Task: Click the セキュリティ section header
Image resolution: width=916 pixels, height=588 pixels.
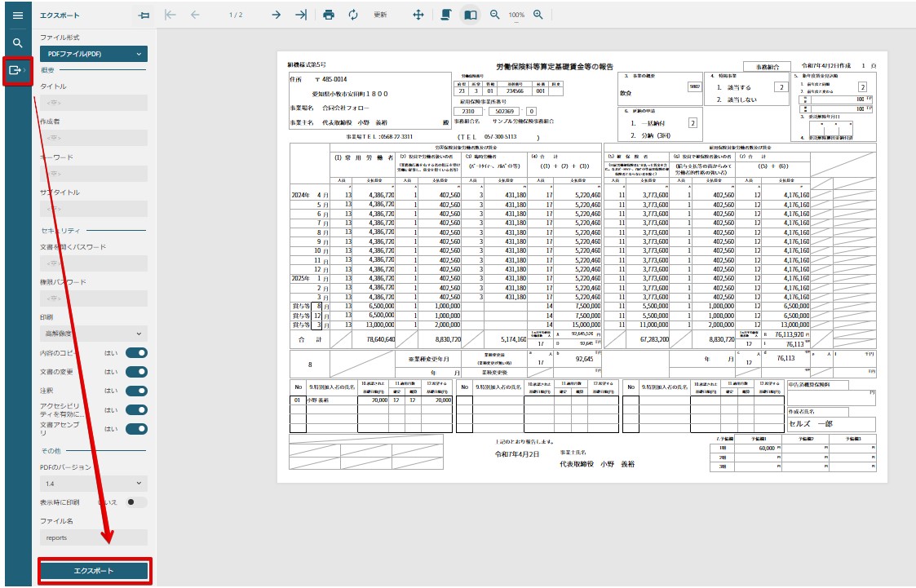Action: (60, 231)
